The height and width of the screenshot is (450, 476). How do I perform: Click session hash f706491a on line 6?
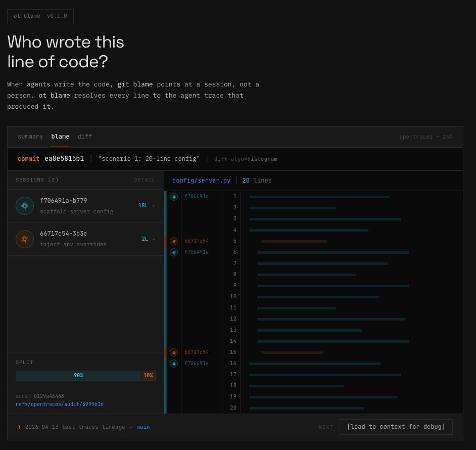coord(197,252)
